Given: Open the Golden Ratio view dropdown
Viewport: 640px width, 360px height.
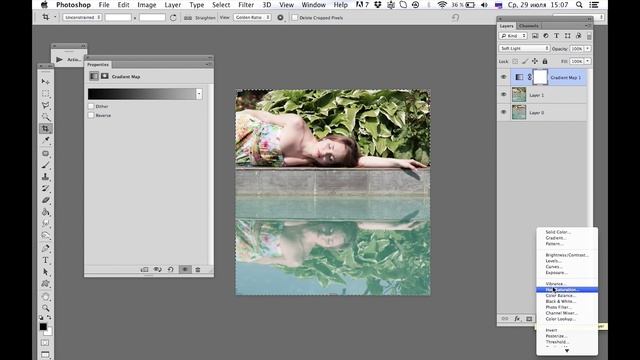Looking at the screenshot, I should point(252,18).
